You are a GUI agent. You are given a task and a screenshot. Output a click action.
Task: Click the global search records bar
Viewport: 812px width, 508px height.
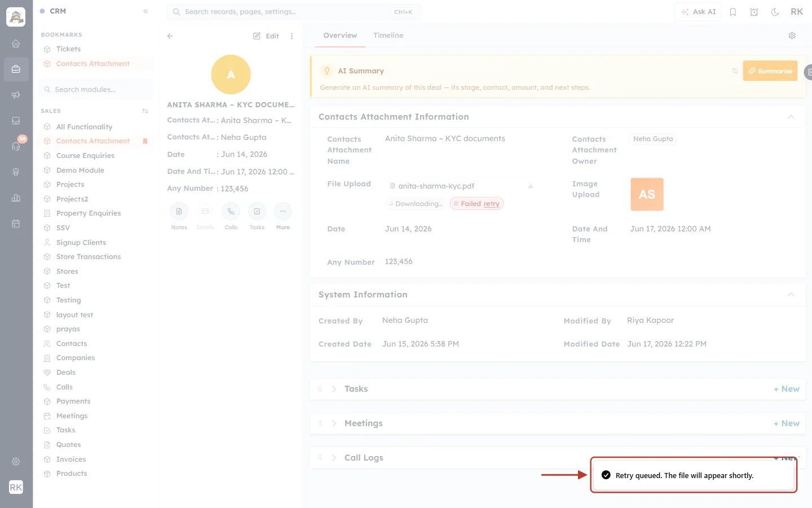point(294,12)
